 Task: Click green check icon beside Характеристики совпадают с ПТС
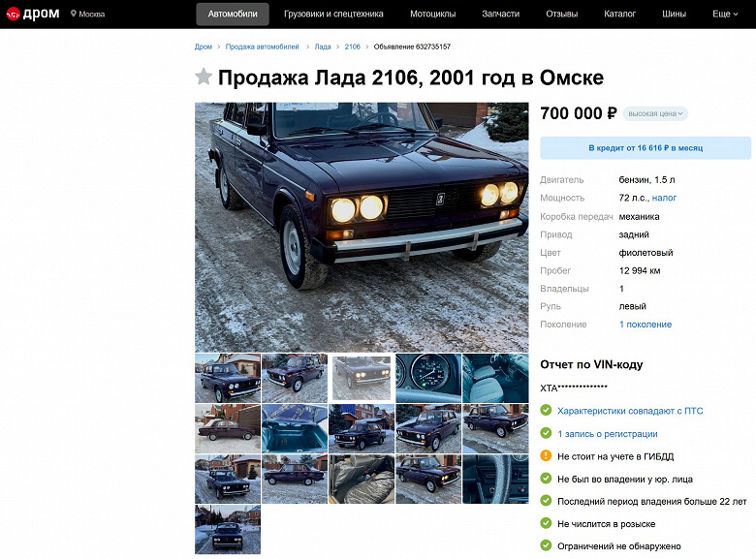pos(546,411)
